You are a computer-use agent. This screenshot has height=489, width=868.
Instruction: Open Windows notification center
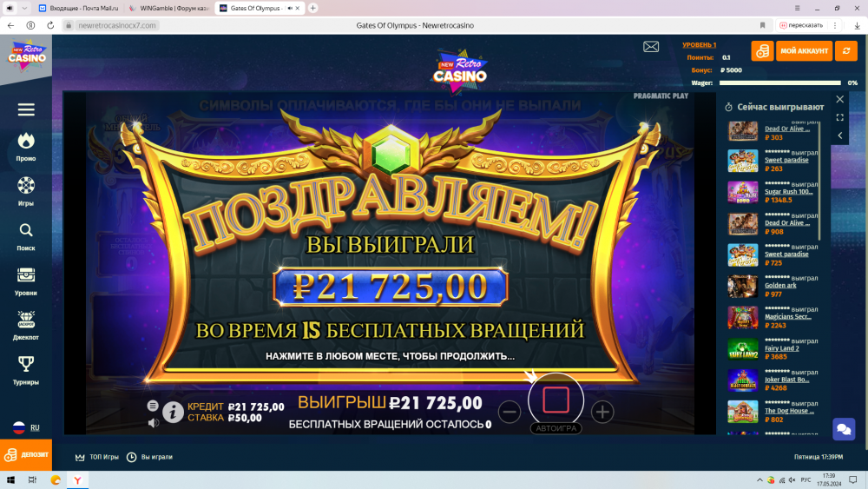click(x=853, y=480)
